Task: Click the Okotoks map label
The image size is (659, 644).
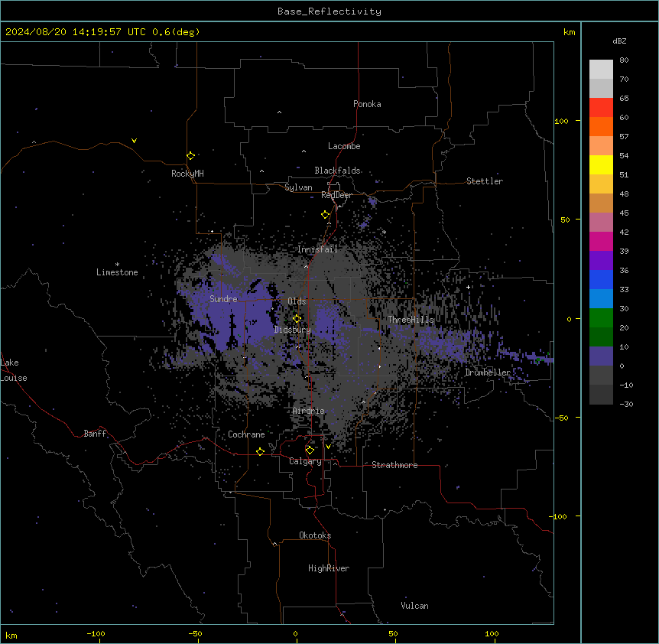Action: pyautogui.click(x=315, y=535)
